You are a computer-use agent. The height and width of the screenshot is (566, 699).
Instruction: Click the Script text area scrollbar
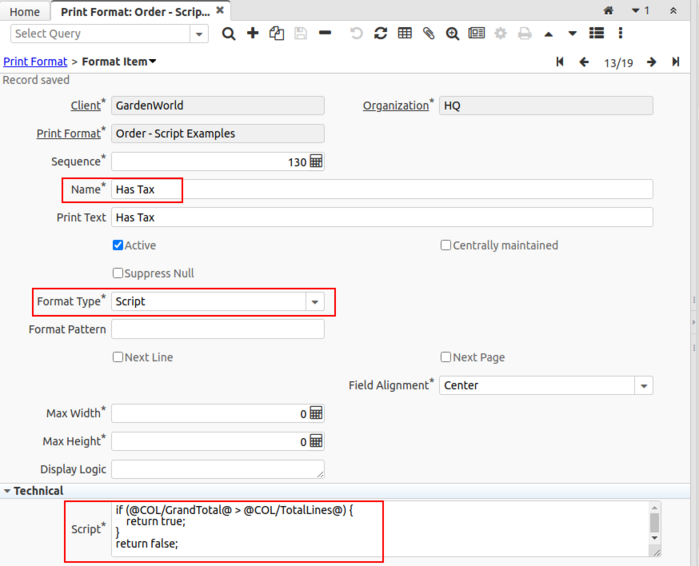point(655,523)
